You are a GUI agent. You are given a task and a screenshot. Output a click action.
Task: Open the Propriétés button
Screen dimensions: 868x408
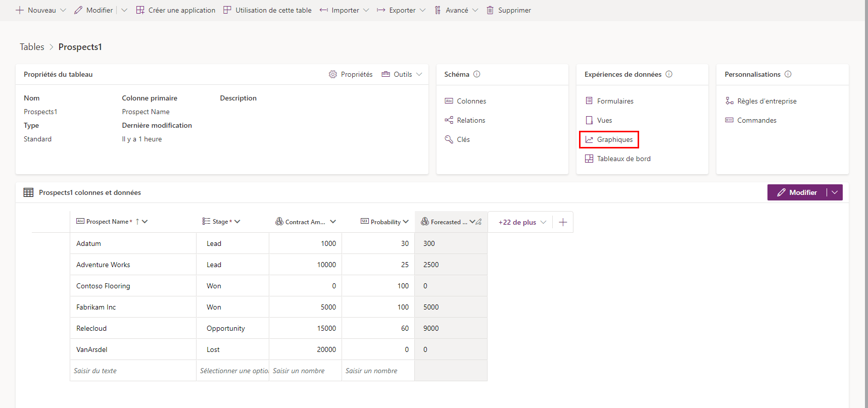point(351,74)
